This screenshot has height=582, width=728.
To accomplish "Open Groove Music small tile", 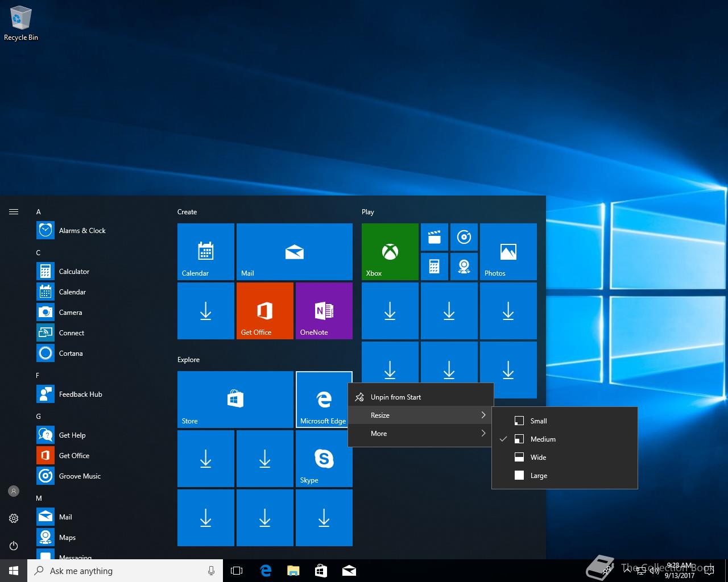I will 464,237.
